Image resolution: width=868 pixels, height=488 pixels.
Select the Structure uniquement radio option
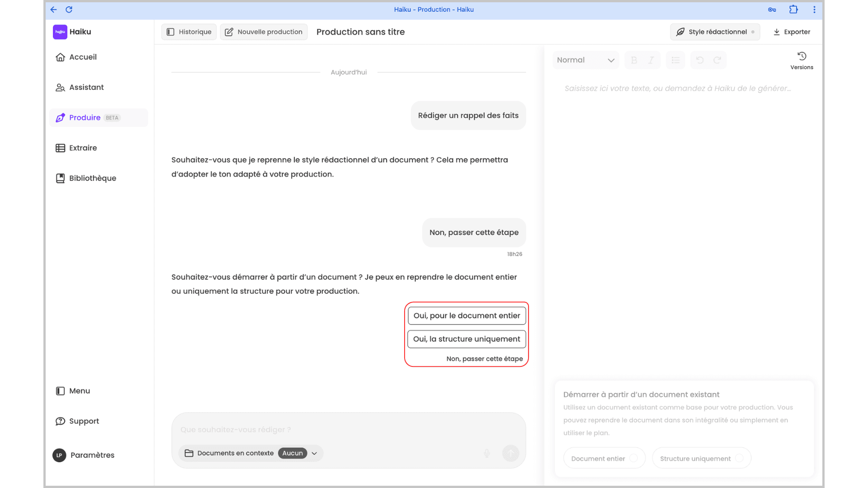pyautogui.click(x=739, y=458)
